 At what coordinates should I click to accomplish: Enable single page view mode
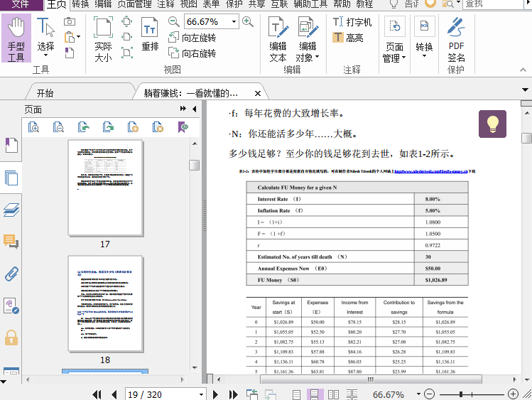click(296, 394)
